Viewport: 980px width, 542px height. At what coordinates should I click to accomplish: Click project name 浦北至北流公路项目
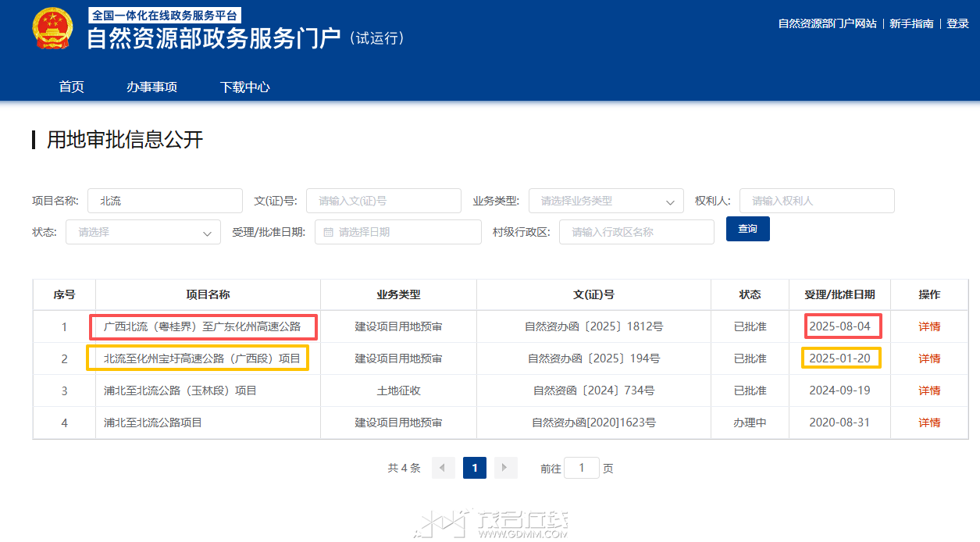pos(153,423)
